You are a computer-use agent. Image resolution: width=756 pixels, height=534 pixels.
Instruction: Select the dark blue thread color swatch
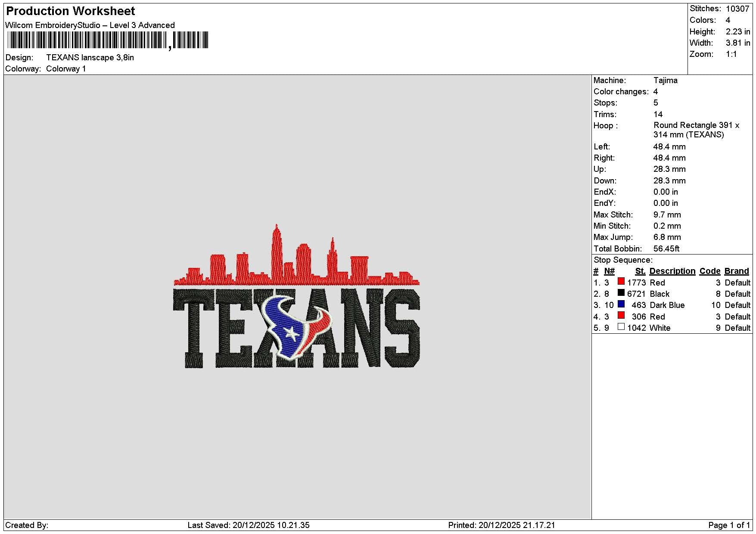click(621, 304)
